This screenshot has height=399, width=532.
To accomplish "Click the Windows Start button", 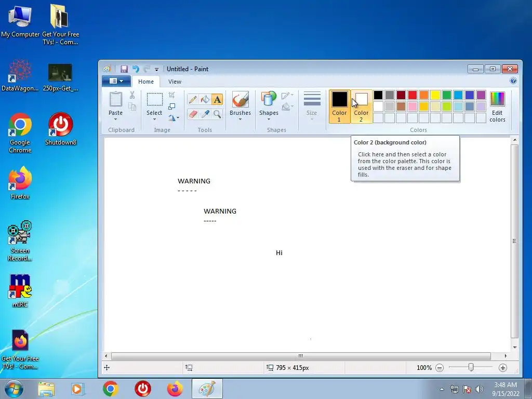I will click(14, 389).
